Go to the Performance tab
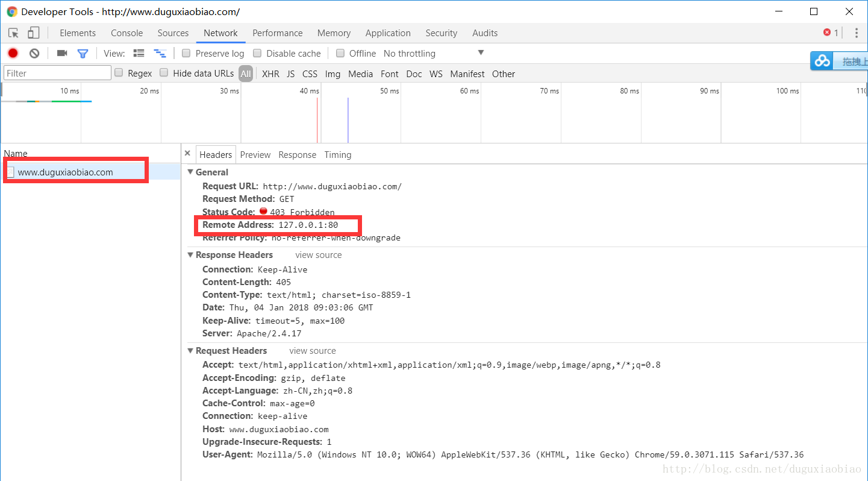The height and width of the screenshot is (481, 868). click(x=278, y=33)
